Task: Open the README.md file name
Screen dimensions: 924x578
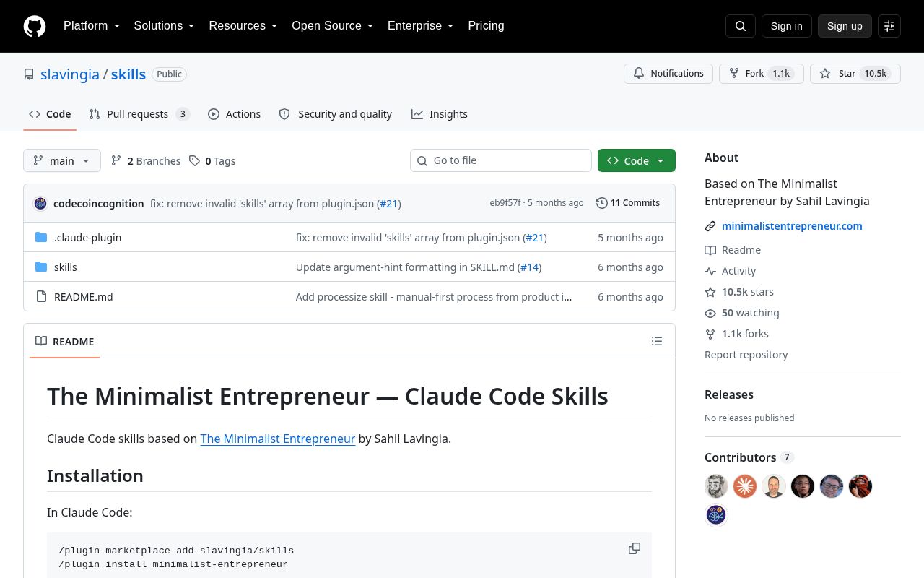Action: (83, 297)
